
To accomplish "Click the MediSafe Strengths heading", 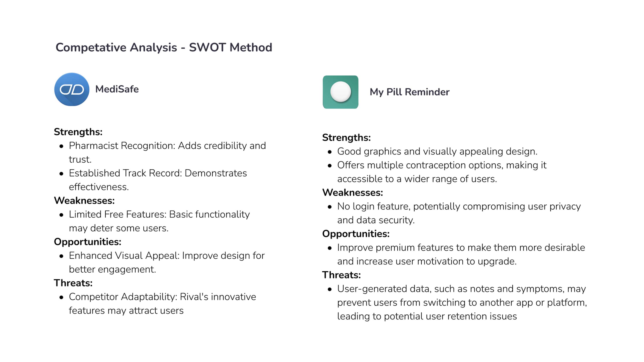I will [78, 132].
